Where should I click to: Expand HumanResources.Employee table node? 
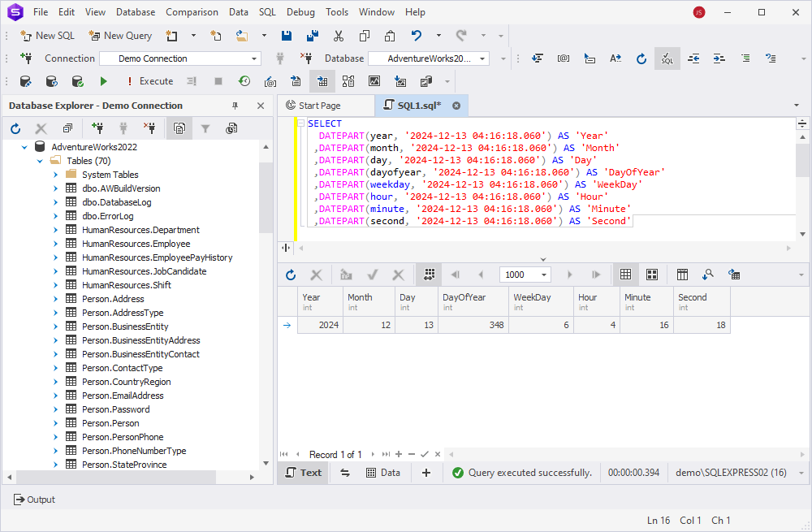point(55,244)
